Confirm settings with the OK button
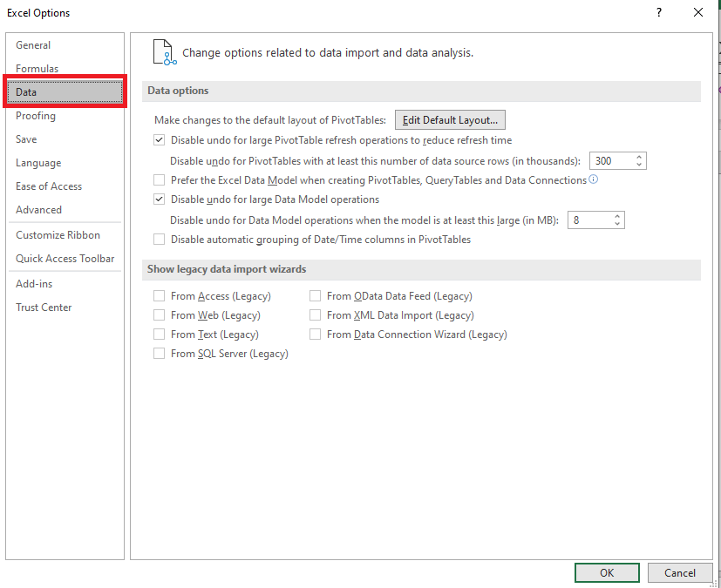This screenshot has width=721, height=588. 607,572
